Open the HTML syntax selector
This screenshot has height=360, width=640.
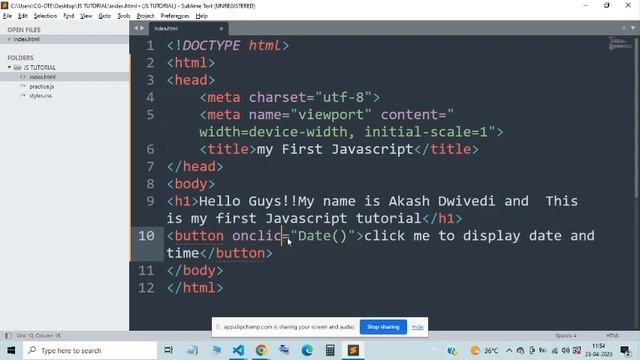point(613,336)
